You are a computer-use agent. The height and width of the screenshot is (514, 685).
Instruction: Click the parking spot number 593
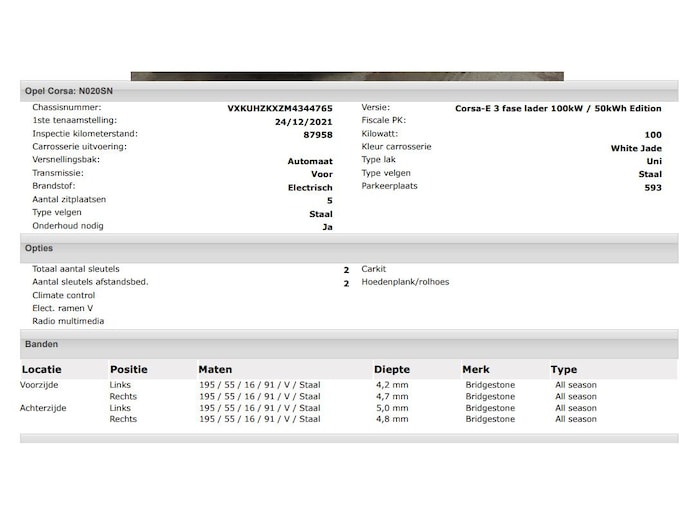tap(652, 187)
